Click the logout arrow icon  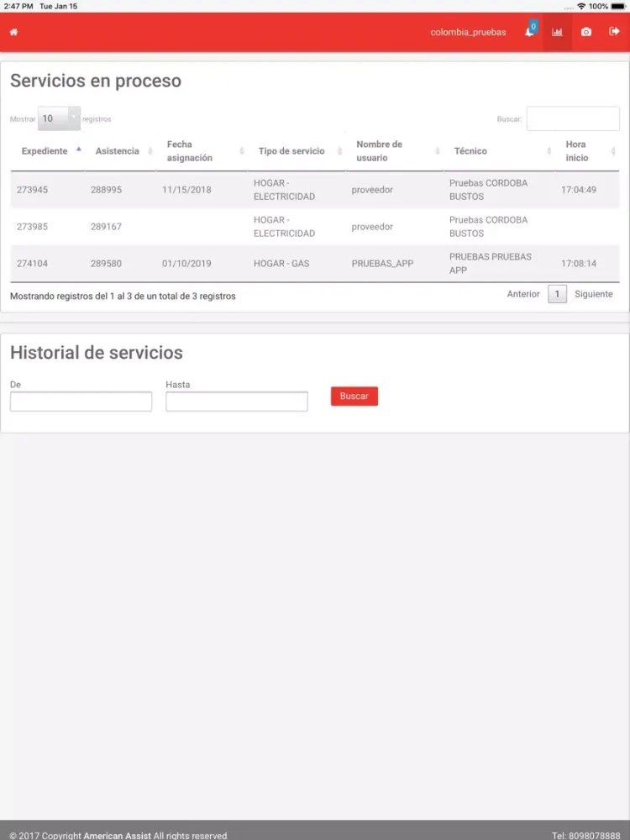pyautogui.click(x=615, y=32)
